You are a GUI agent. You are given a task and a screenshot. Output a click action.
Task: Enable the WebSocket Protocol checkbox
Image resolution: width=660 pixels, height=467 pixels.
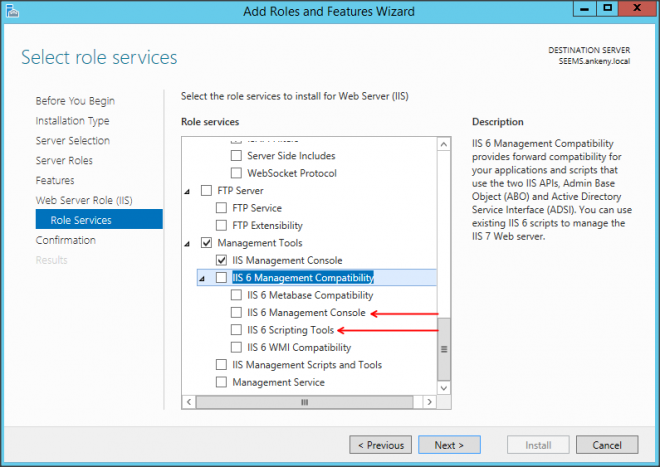(x=237, y=173)
